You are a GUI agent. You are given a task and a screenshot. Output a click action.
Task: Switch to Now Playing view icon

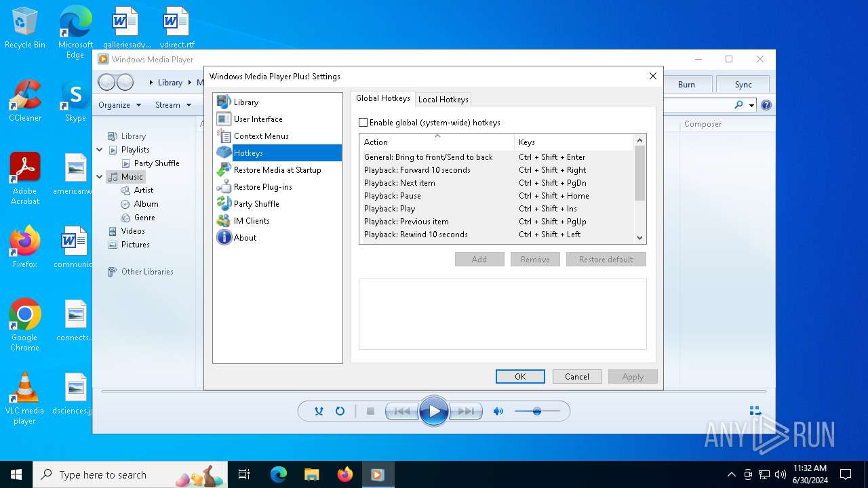tap(755, 411)
